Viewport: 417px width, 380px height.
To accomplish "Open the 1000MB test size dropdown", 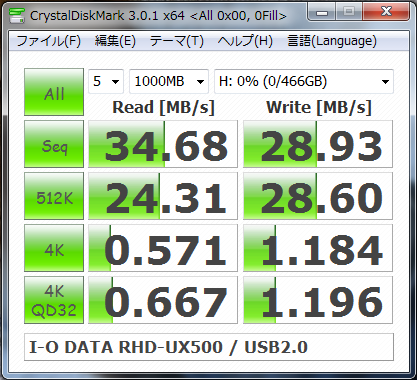I will tap(169, 81).
